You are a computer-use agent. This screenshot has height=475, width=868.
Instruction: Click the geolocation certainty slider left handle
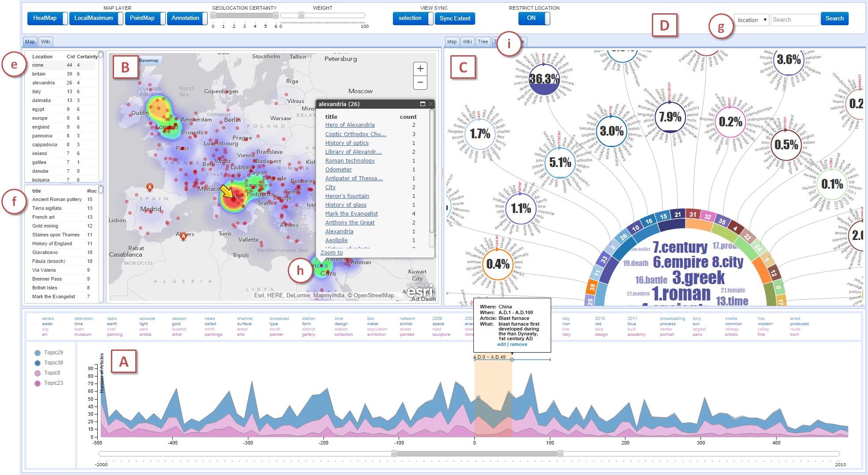click(x=213, y=15)
